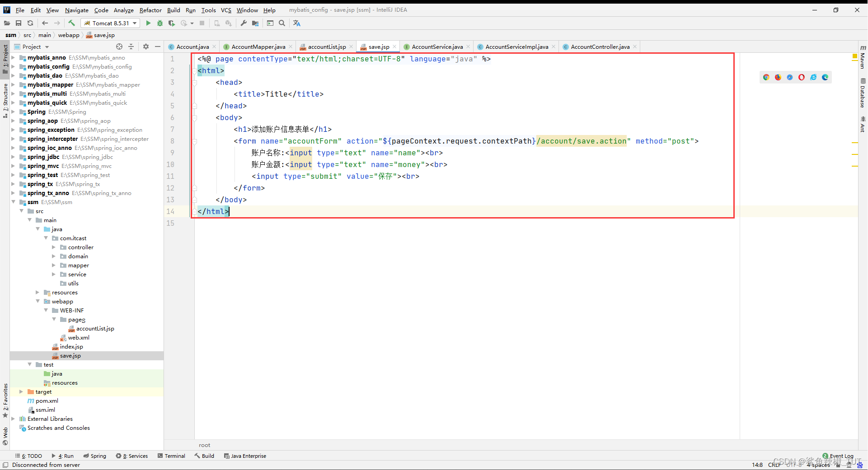The height and width of the screenshot is (470, 868).
Task: Click the Back navigation arrow
Action: coord(45,23)
